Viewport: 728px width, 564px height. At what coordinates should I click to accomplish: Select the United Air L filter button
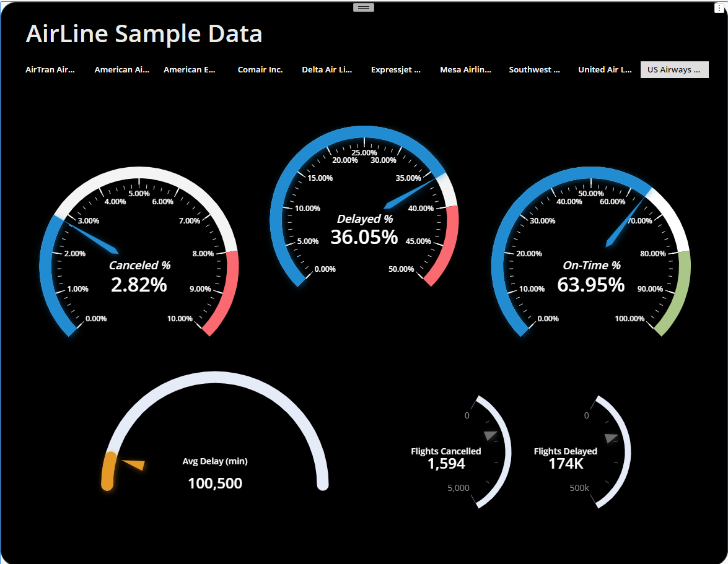604,69
